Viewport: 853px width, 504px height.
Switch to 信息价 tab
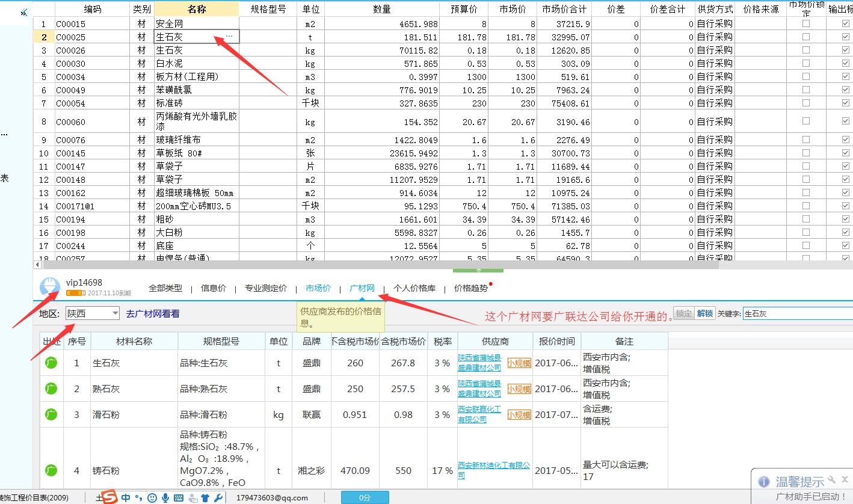(214, 288)
